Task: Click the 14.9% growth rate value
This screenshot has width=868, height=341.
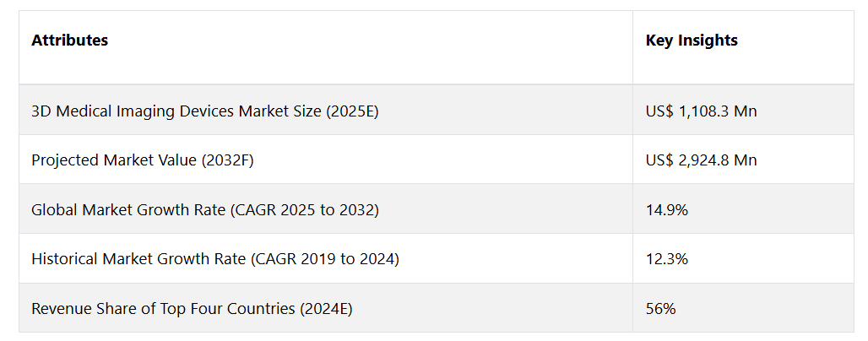Action: coord(666,210)
